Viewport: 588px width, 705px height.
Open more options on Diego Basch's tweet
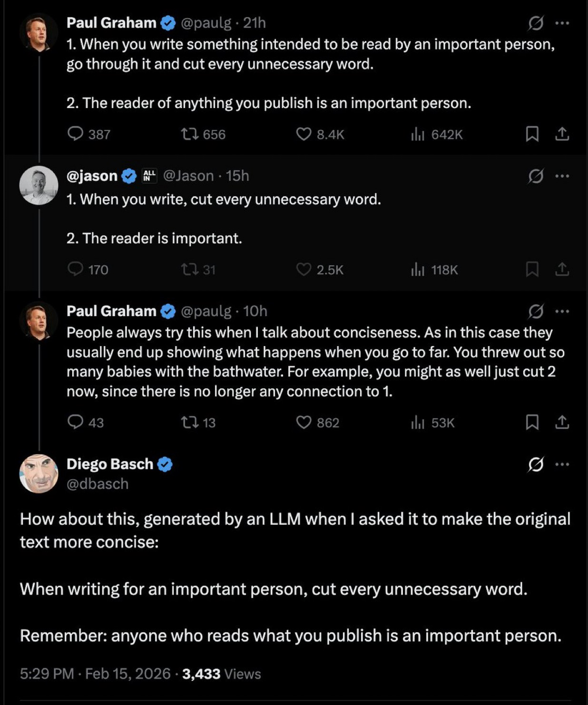(562, 464)
